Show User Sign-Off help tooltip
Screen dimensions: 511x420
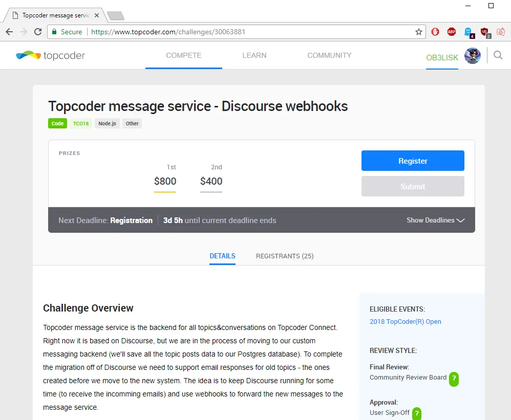tap(416, 414)
